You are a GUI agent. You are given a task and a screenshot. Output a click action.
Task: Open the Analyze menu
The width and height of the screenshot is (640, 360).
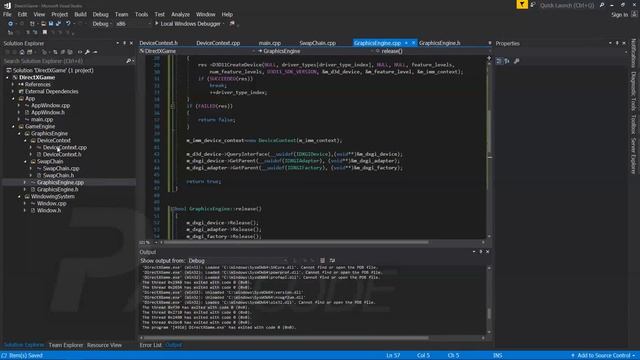(180, 14)
